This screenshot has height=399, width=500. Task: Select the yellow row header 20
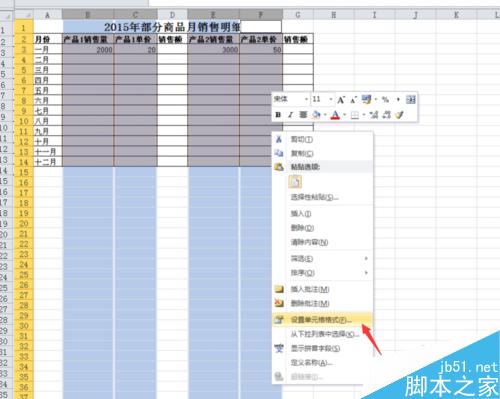(24, 224)
